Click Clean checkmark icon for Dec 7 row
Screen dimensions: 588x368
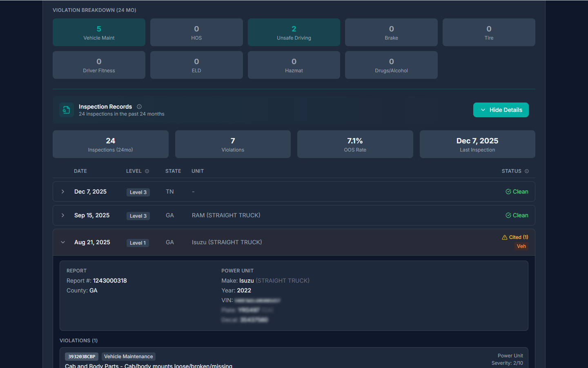(x=508, y=192)
